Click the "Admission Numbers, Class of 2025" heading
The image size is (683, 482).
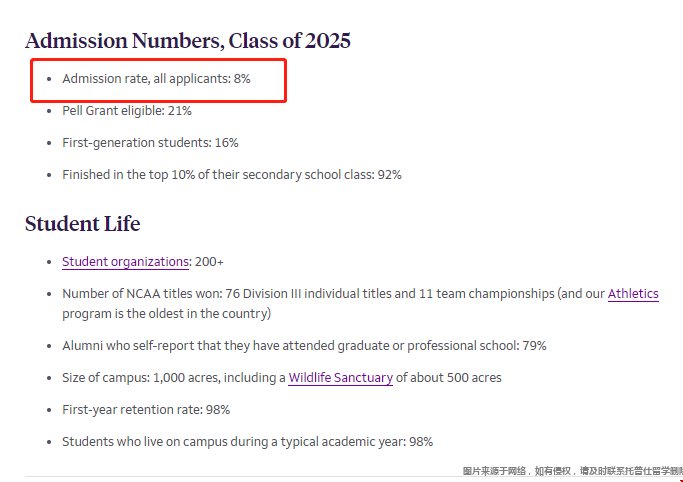(188, 41)
